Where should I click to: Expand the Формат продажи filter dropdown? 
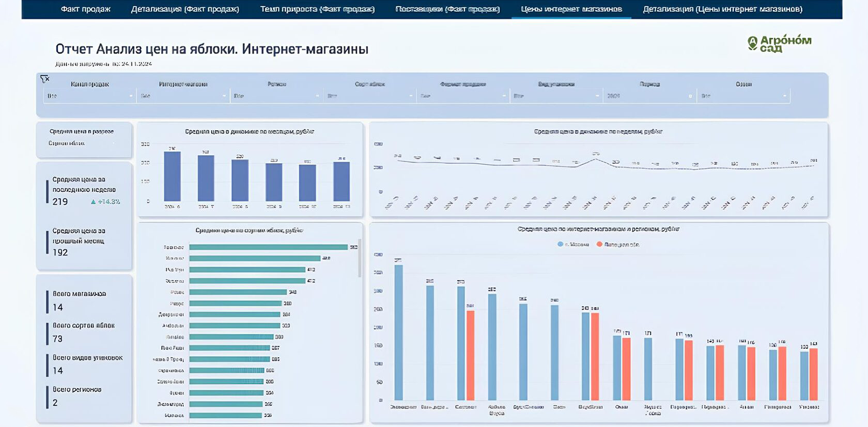point(463,96)
